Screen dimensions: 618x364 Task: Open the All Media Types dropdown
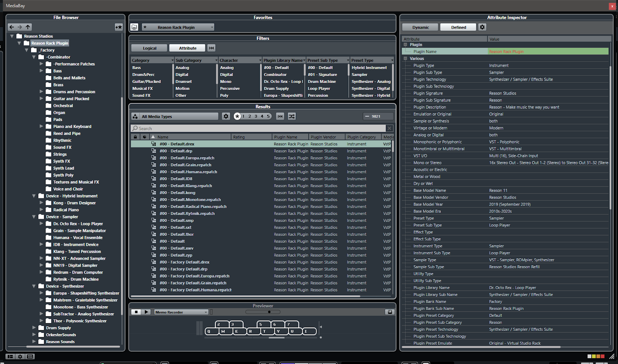(x=175, y=116)
